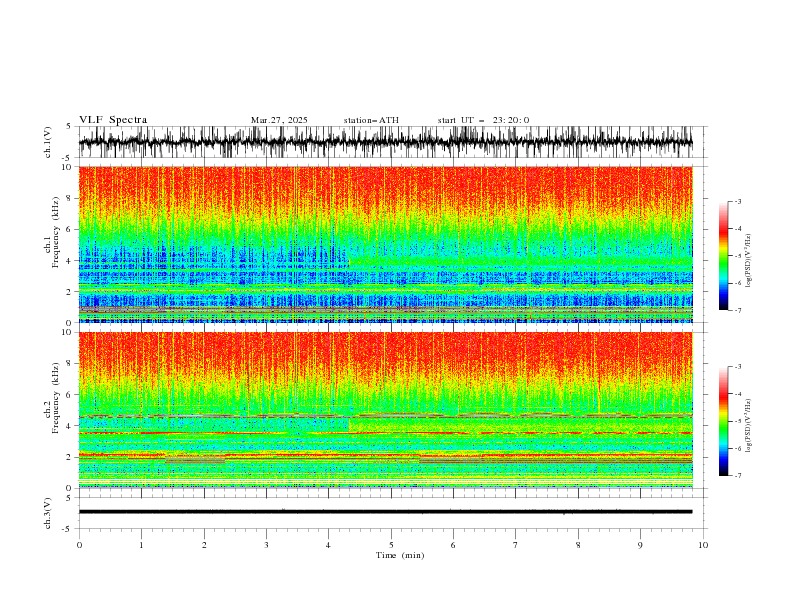This screenshot has height=612, width=792.
Task: Click the "ch.1(V)" waveform axis label
Action: pos(48,142)
